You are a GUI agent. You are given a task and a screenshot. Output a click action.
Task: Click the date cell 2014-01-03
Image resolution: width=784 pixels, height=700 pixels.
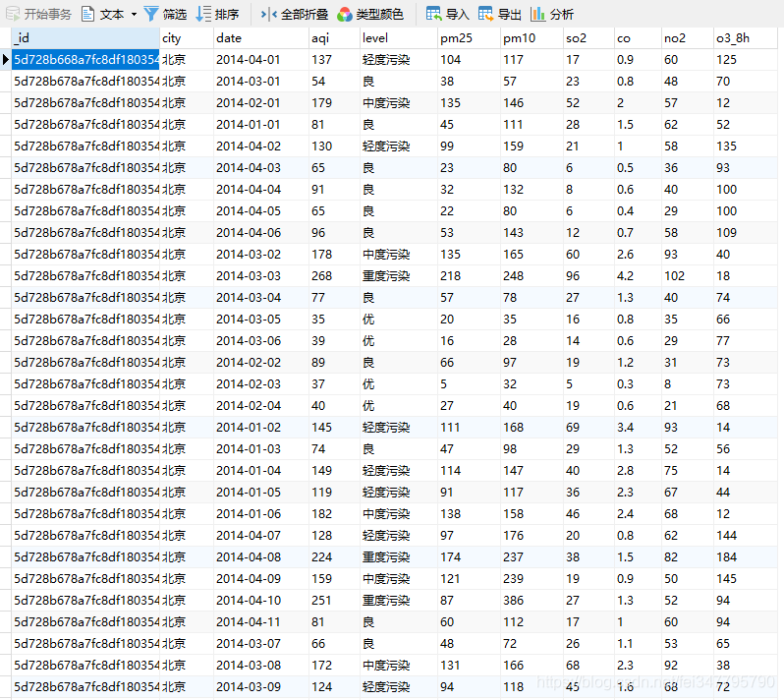pyautogui.click(x=261, y=449)
